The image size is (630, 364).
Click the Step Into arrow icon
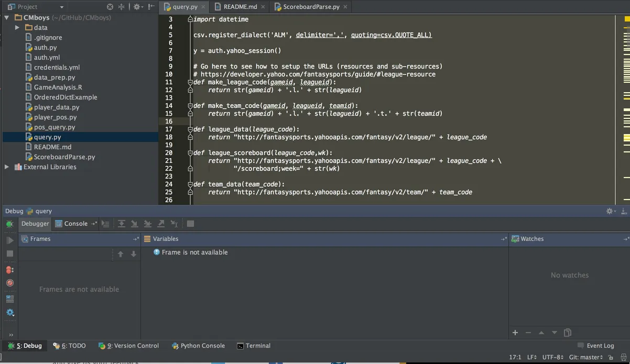[135, 224]
